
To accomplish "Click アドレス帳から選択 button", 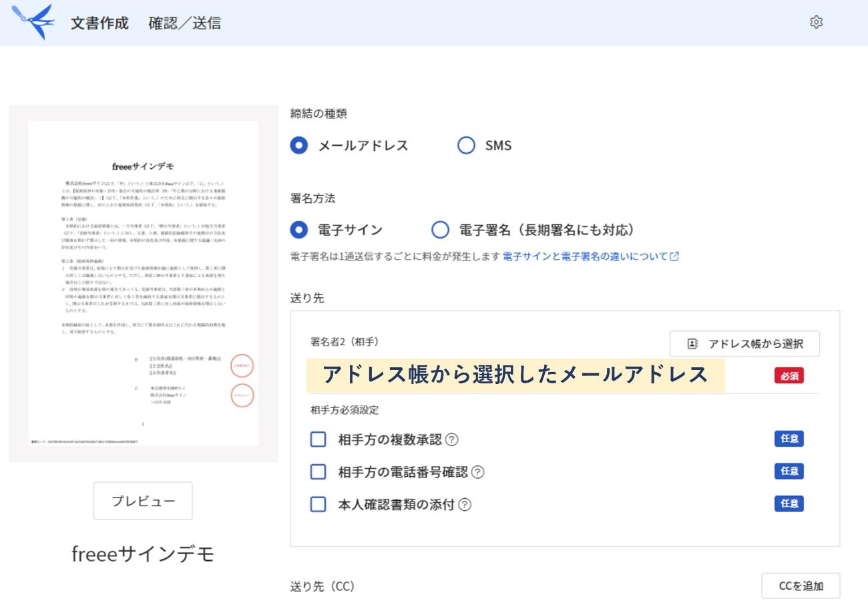I will [x=744, y=344].
